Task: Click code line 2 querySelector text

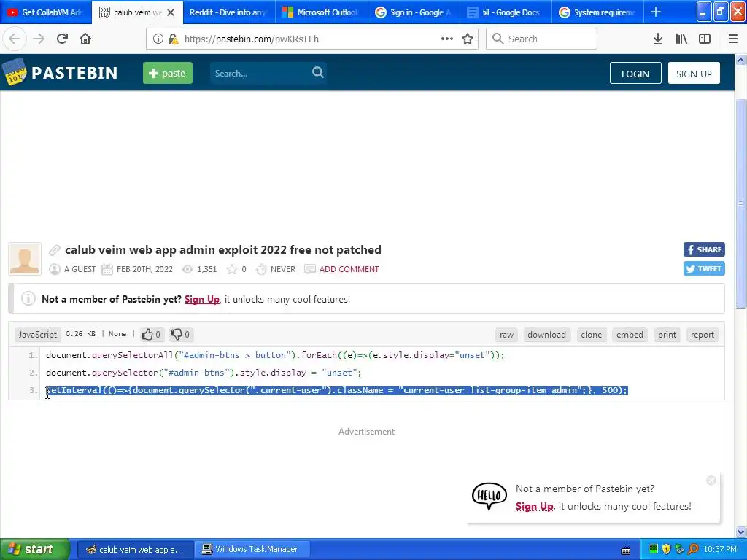Action: click(204, 373)
